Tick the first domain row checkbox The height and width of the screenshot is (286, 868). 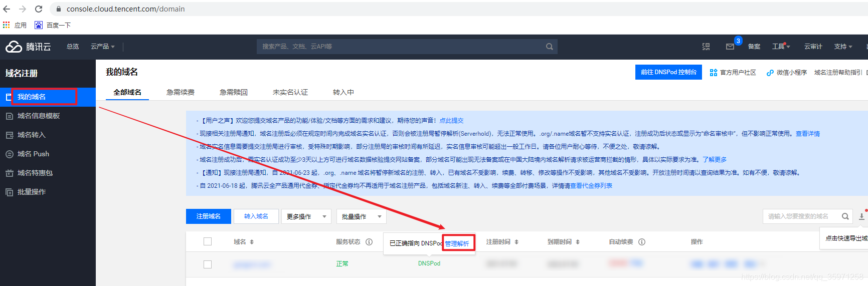point(208,264)
